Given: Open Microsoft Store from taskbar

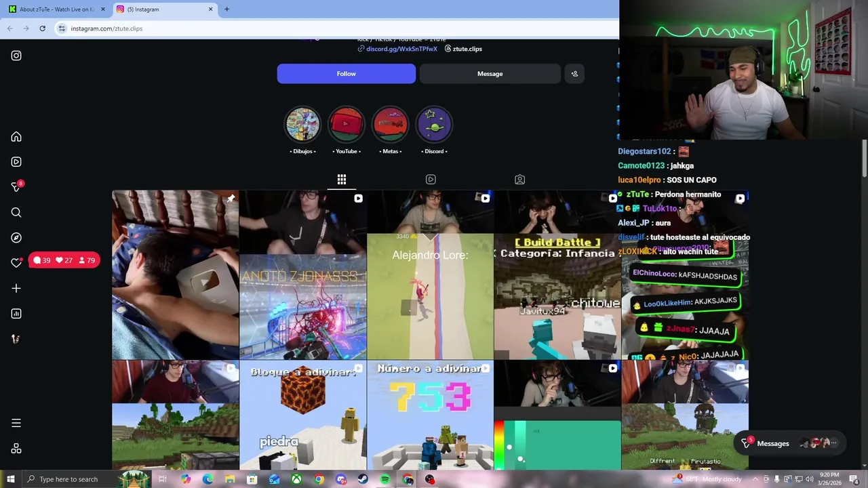Looking at the screenshot, I should point(252,479).
